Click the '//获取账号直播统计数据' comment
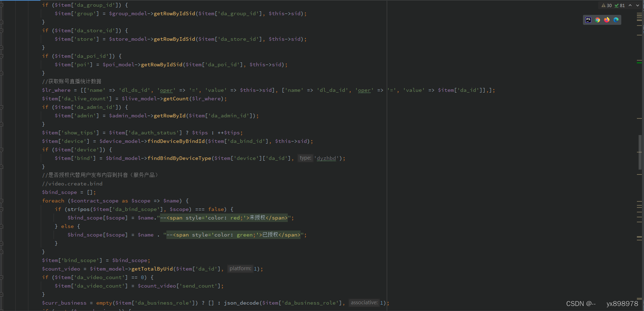Viewport: 644px width, 311px height. coord(72,82)
